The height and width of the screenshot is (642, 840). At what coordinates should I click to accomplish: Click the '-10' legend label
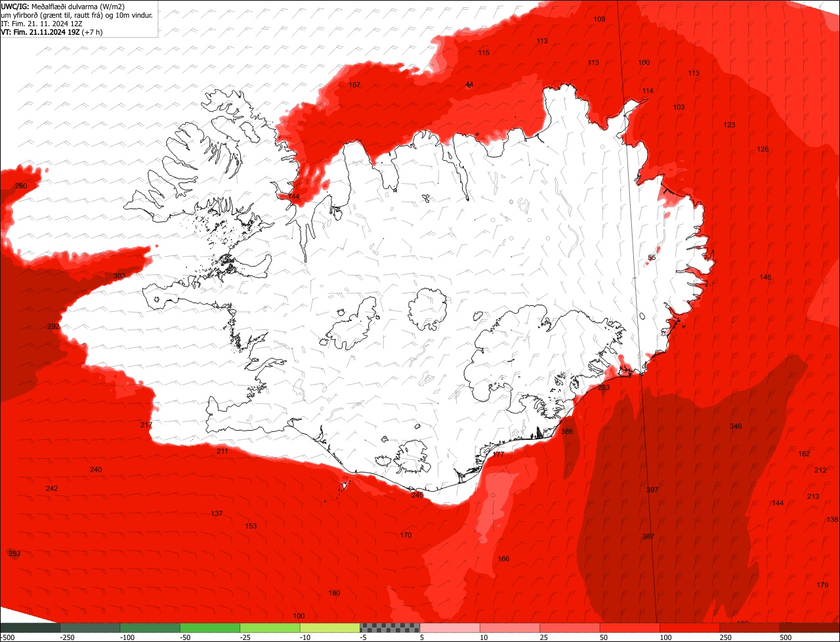pyautogui.click(x=306, y=637)
